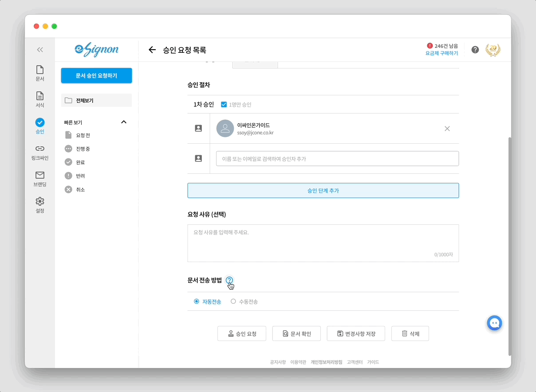Click the page vertical scrollbar

(509, 246)
